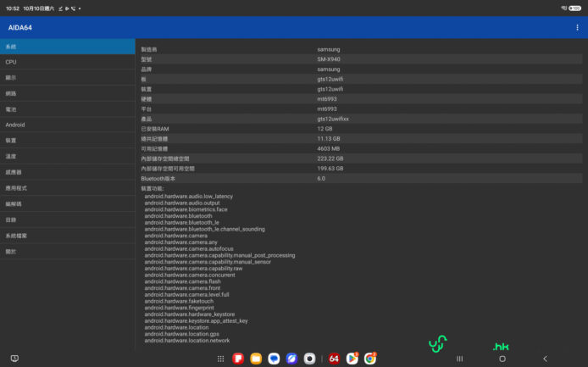Tap the Bluetooth版本 row
This screenshot has width=588, height=367.
(362, 179)
